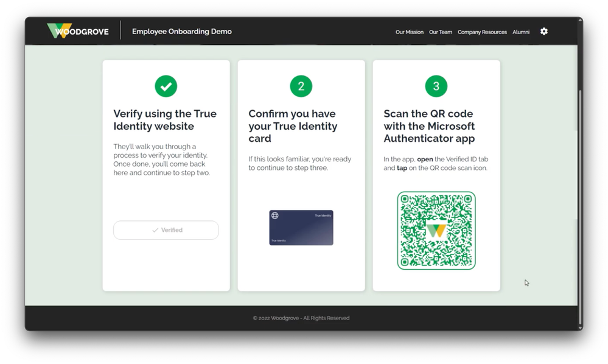Click heading 'Verify using the True Identity website'
608x364 pixels.
click(165, 120)
